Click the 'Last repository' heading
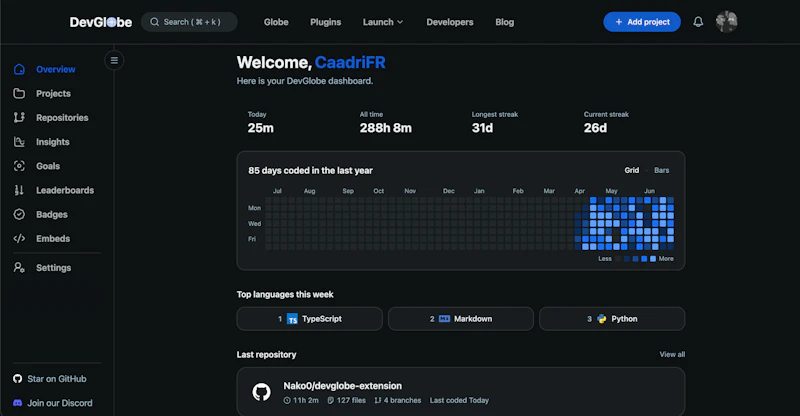The width and height of the screenshot is (800, 416). [266, 354]
